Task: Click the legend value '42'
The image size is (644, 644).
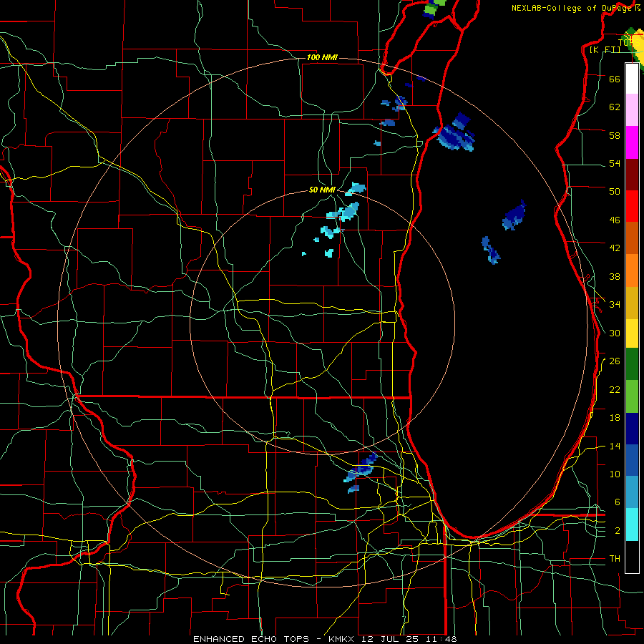Action: tap(615, 248)
